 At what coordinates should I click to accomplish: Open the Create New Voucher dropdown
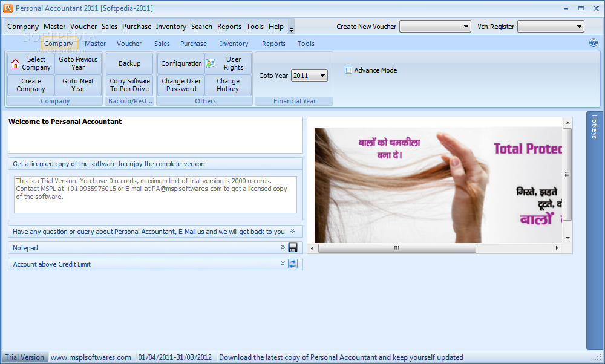pos(435,27)
